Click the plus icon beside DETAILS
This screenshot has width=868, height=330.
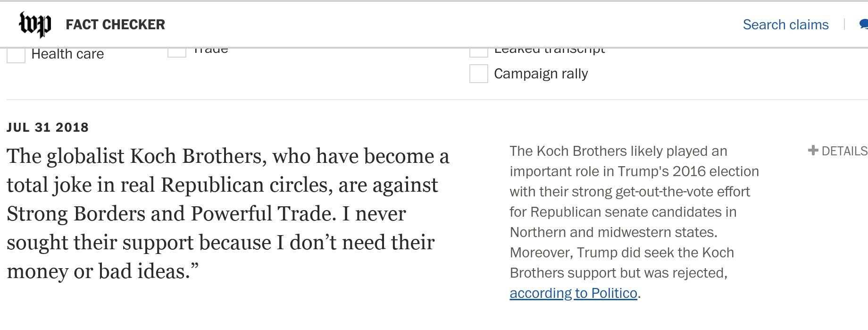(813, 151)
